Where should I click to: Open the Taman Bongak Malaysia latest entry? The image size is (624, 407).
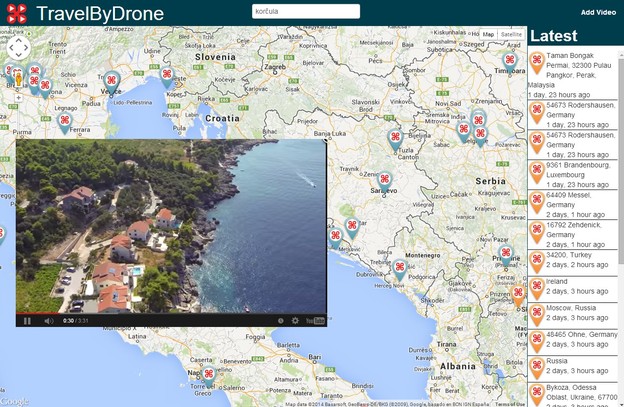573,75
